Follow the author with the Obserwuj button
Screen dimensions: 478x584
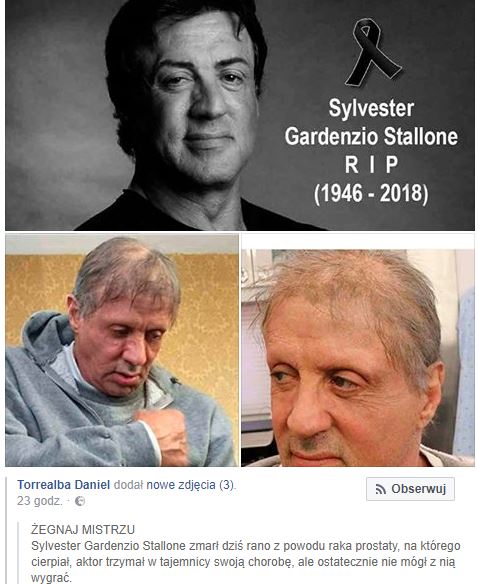click(410, 489)
